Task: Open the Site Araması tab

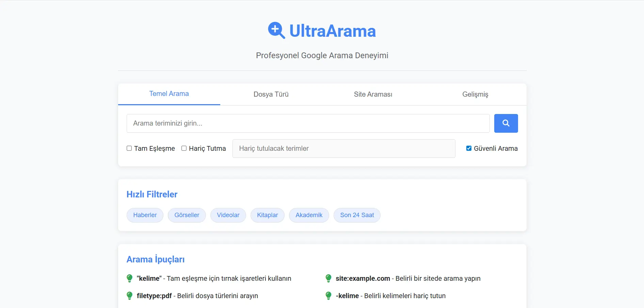Action: tap(373, 94)
